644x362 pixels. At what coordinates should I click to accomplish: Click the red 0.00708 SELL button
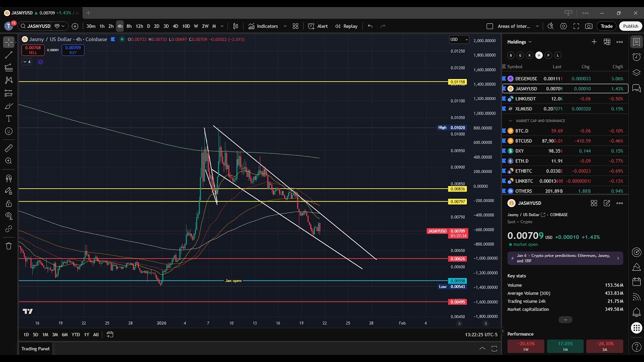(x=33, y=50)
